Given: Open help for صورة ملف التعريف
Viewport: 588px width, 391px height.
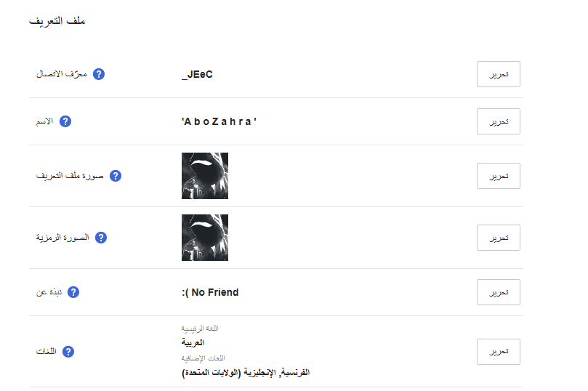Looking at the screenshot, I should click(115, 176).
